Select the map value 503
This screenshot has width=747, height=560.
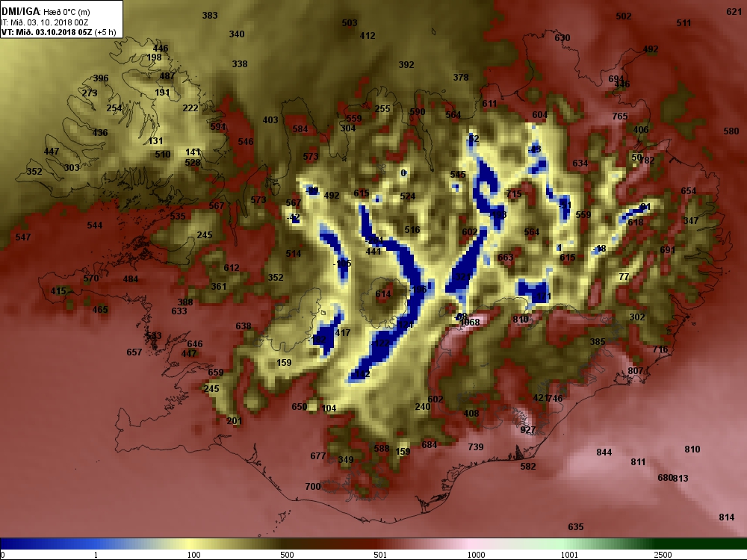tap(350, 23)
